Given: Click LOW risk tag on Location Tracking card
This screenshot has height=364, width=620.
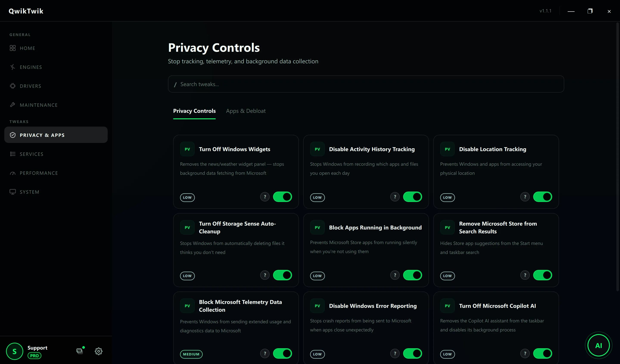Looking at the screenshot, I should click(447, 197).
